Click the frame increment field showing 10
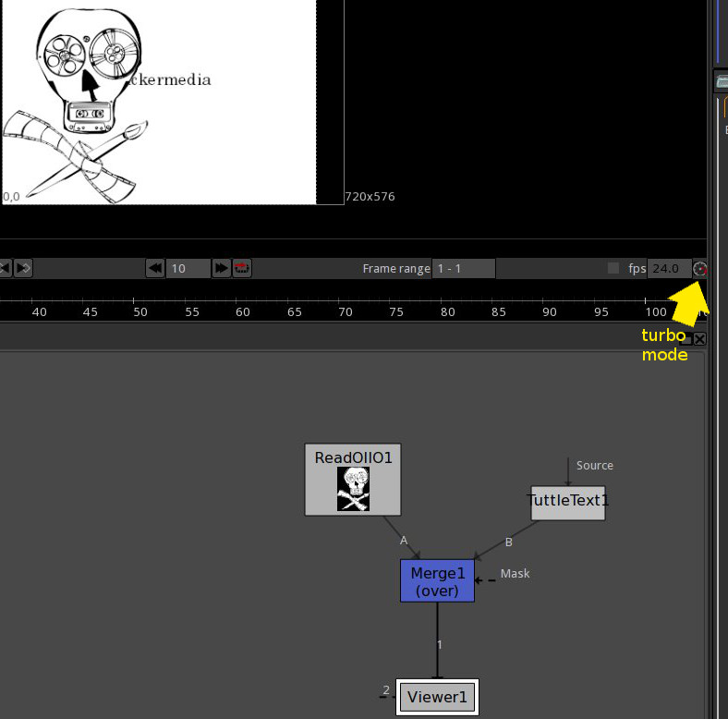This screenshot has height=719, width=728. 188,268
